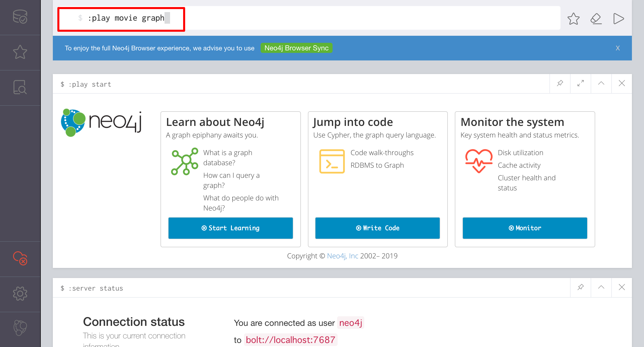The height and width of the screenshot is (347, 644).
Task: Run the command with play icon
Action: coord(618,19)
